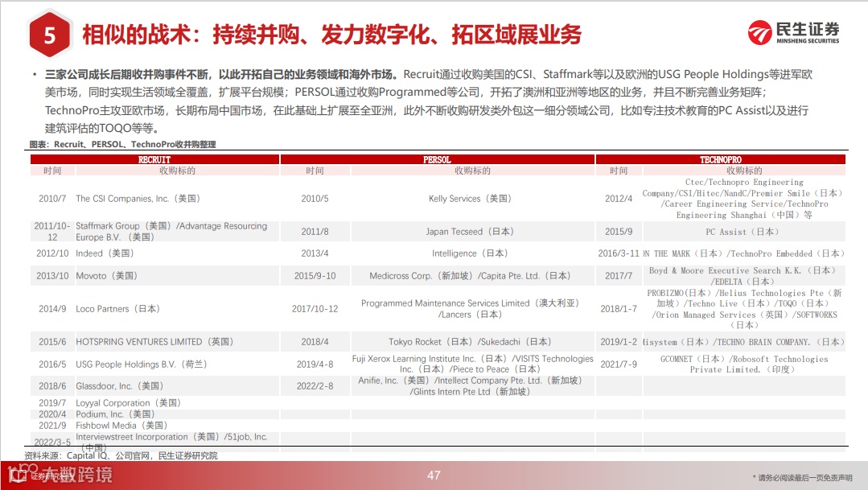Image resolution: width=868 pixels, height=490 pixels.
Task: Click the GCOMNET / Robosoft Technologies cell
Action: [x=744, y=364]
